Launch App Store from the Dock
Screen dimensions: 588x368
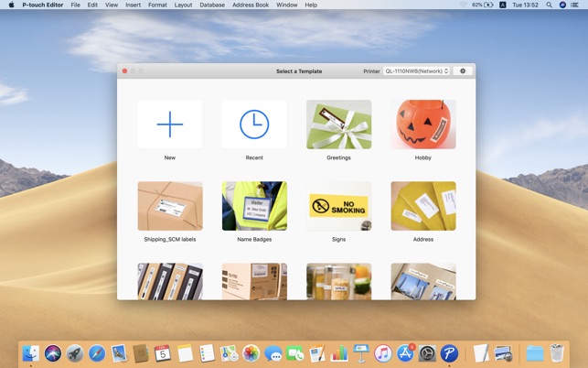(405, 353)
